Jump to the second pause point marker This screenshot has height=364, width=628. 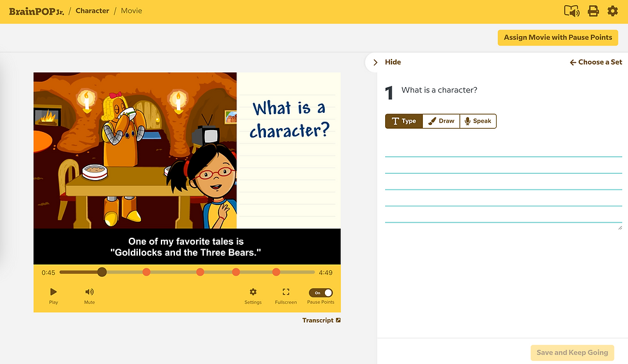click(x=200, y=272)
